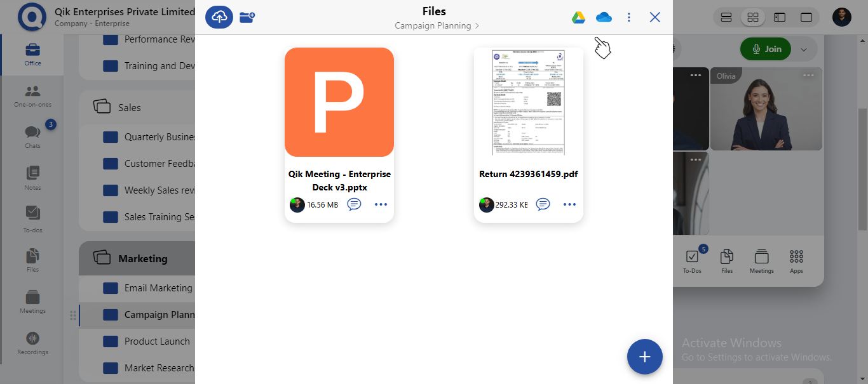Screen dimensions: 868x384
Task: Open more options for Return 4239361459.pdf
Action: 569,204
